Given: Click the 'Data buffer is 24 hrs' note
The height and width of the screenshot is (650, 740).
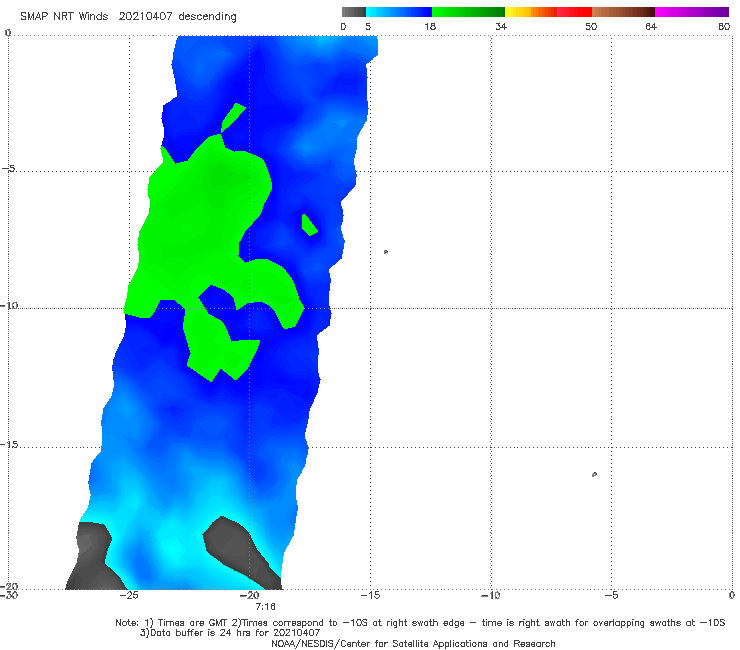Looking at the screenshot, I should pyautogui.click(x=230, y=633).
